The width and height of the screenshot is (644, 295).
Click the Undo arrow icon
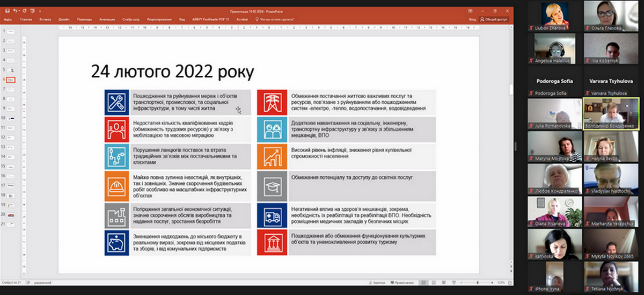tap(16, 10)
